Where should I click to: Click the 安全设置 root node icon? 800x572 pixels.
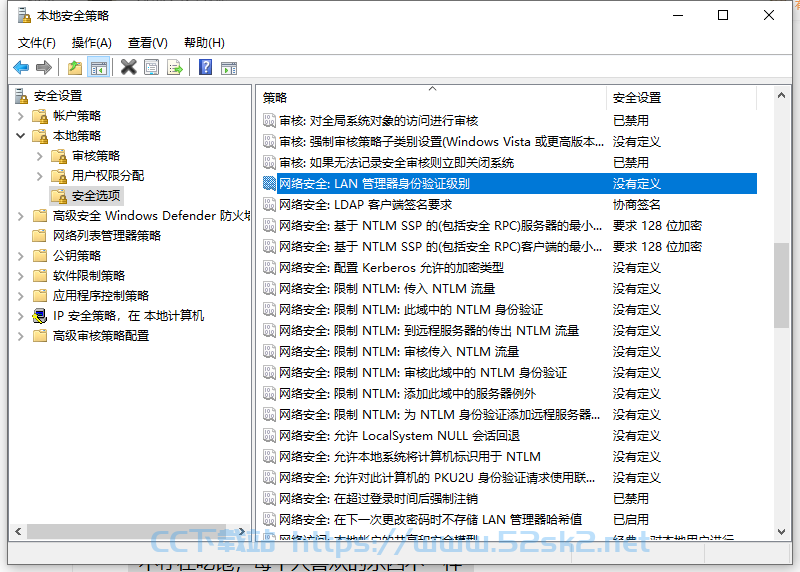[21, 95]
